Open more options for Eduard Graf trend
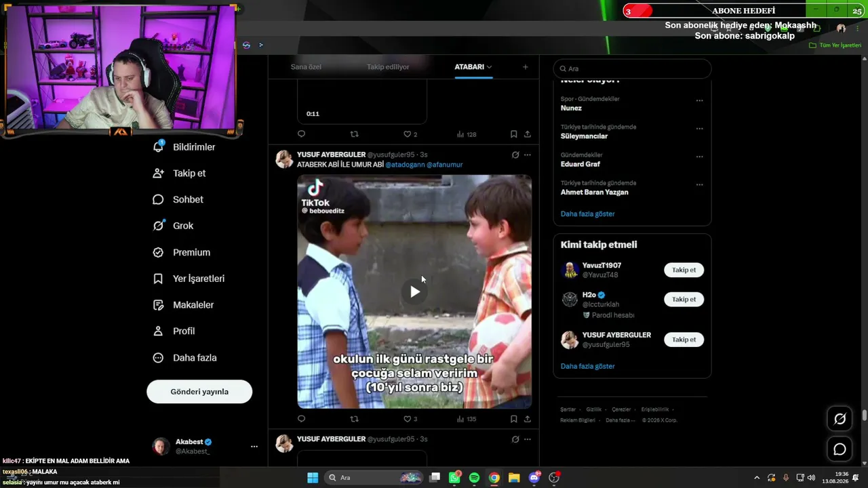The image size is (868, 488). tap(699, 157)
